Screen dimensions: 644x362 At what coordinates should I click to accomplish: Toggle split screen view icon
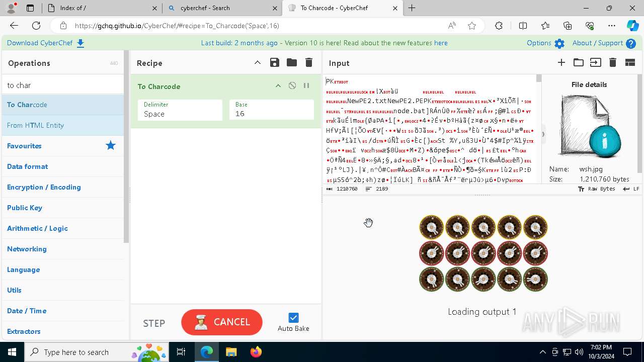(x=523, y=26)
